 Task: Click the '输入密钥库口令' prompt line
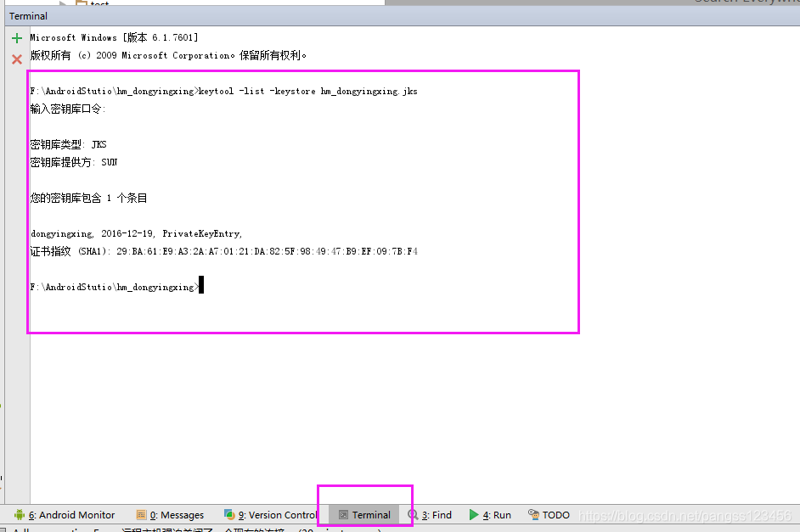pyautogui.click(x=68, y=109)
